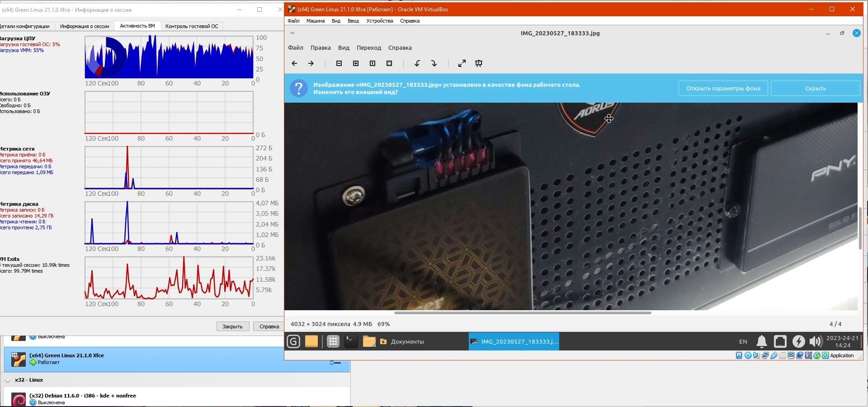Open VirtualBox Машина menu
This screenshot has height=407, width=868.
pos(316,21)
